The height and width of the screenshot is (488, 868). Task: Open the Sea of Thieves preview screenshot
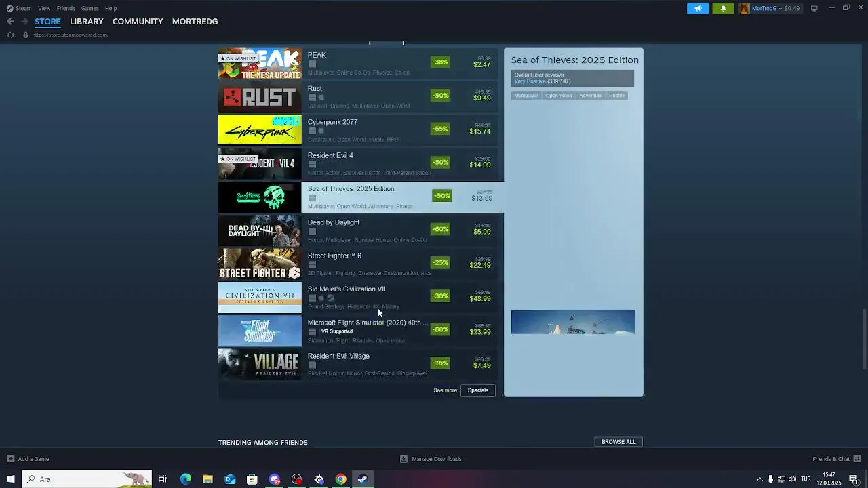[573, 322]
